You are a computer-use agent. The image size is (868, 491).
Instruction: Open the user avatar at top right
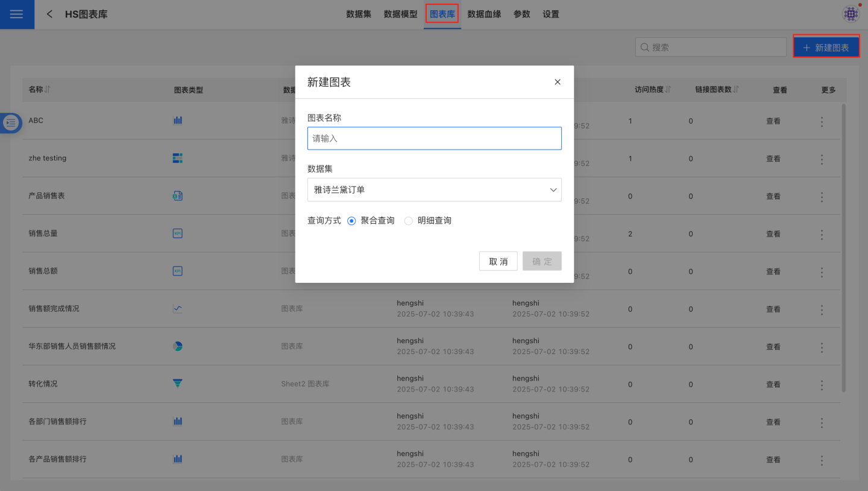pos(851,14)
